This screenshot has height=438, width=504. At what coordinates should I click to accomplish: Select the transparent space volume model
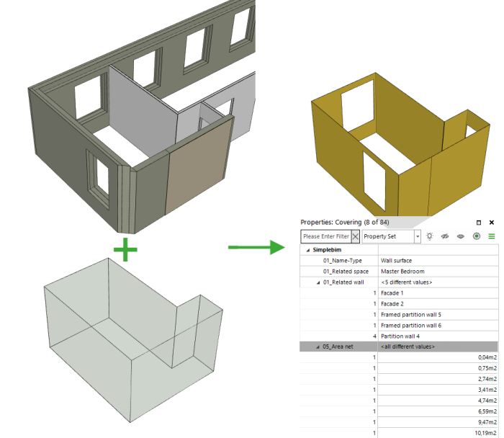click(x=133, y=340)
